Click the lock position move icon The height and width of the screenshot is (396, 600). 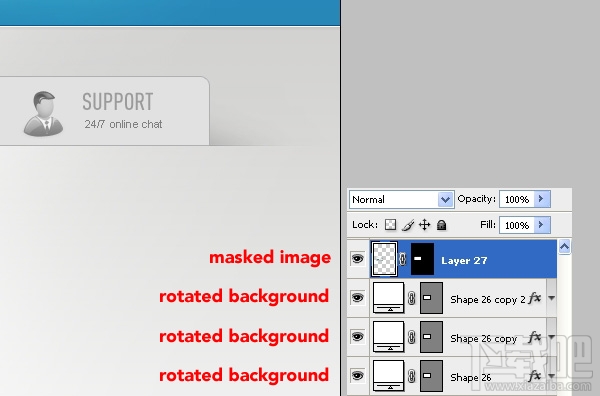click(425, 225)
